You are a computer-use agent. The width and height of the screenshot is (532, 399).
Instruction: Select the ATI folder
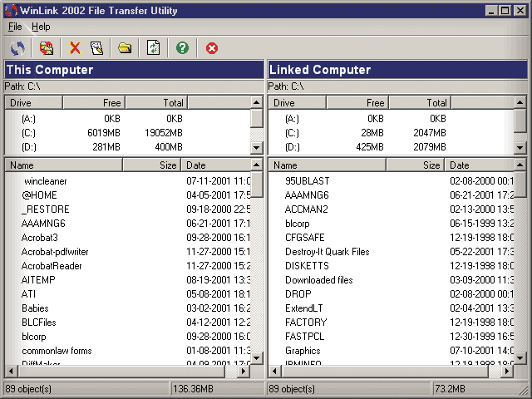coord(28,293)
